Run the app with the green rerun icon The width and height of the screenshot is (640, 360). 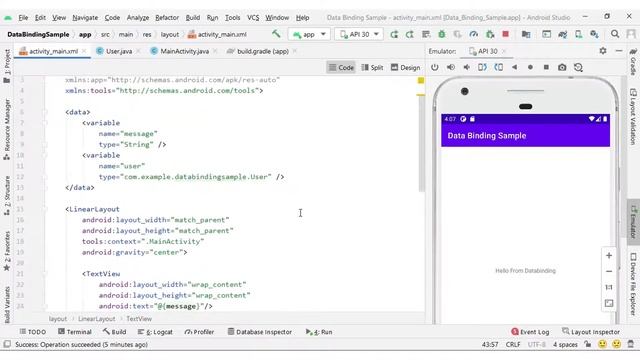click(x=394, y=34)
